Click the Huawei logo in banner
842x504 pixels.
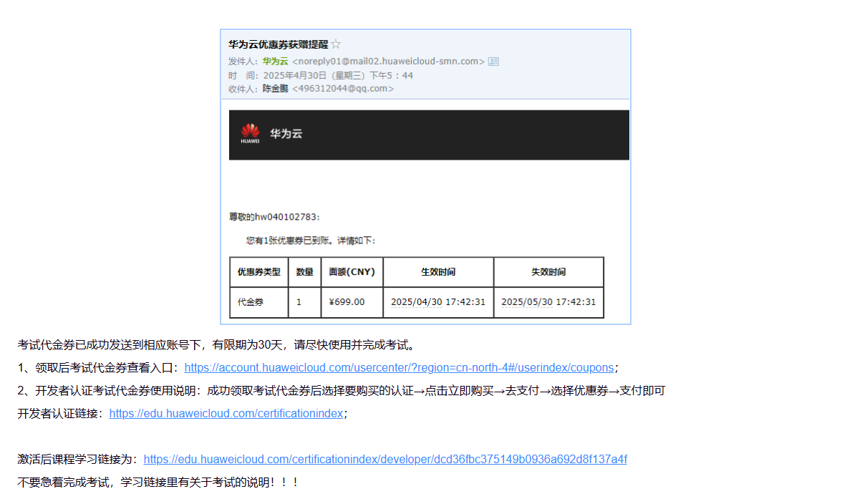click(x=251, y=134)
